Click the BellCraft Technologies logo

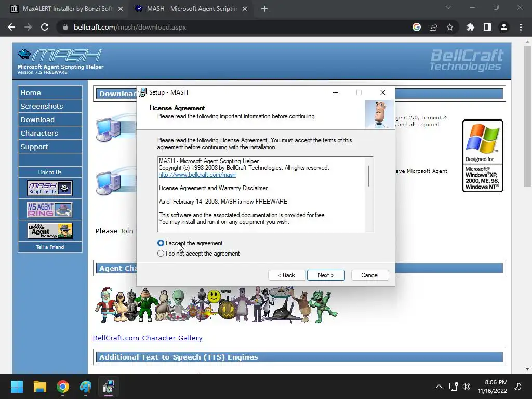(x=467, y=60)
